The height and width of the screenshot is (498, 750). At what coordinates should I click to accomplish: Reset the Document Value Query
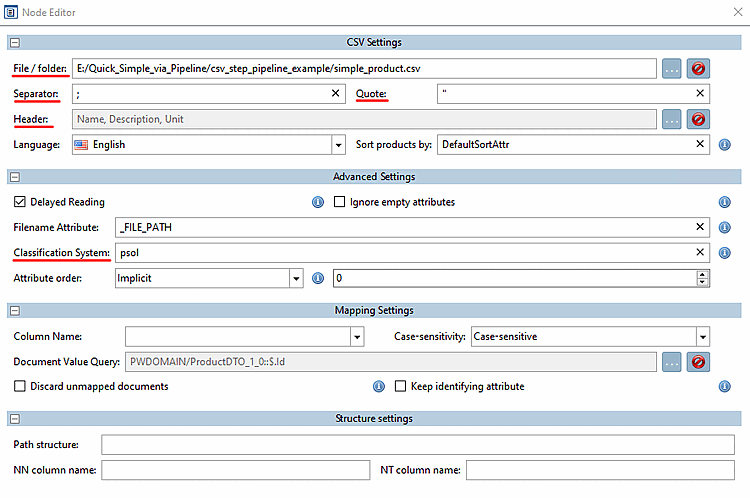698,362
